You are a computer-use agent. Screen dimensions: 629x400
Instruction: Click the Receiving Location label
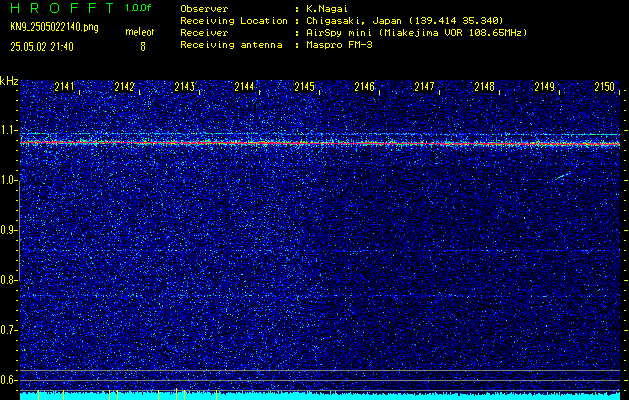234,21
